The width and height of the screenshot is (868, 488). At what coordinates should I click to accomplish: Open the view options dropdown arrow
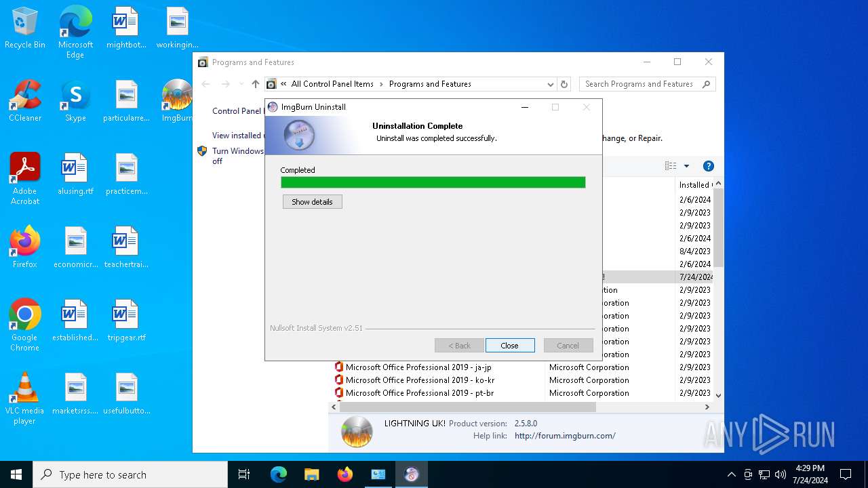pos(686,166)
